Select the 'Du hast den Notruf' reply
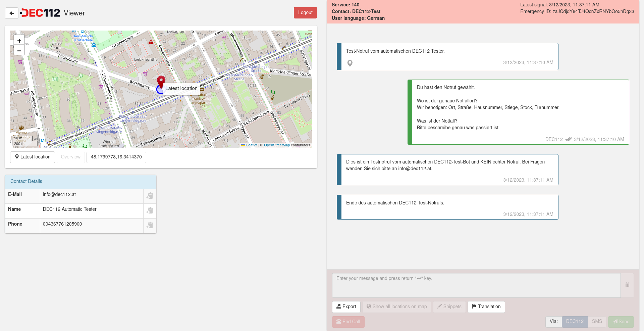The height and width of the screenshot is (331, 644). click(x=518, y=112)
